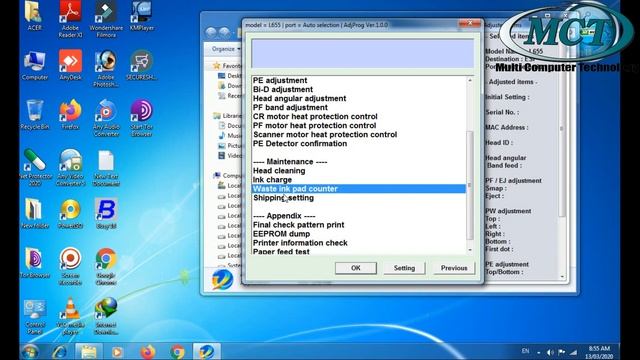Open Any Audio Converter desktop shortcut

coord(106,118)
